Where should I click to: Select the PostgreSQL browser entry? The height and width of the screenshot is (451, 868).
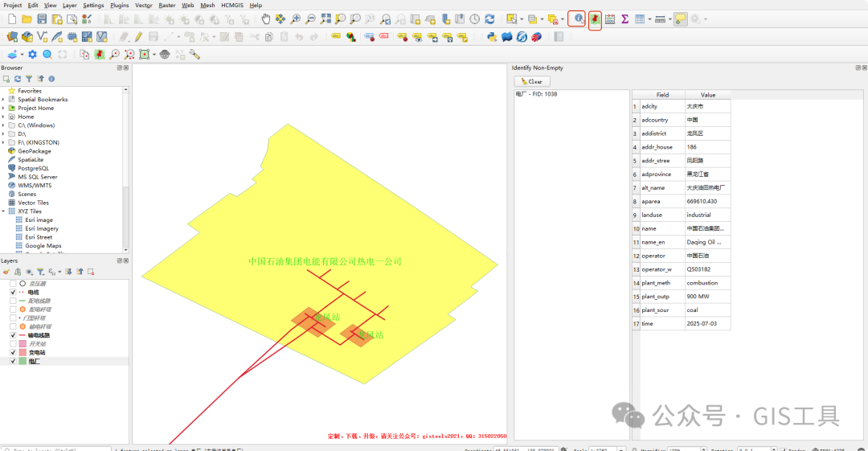click(33, 168)
